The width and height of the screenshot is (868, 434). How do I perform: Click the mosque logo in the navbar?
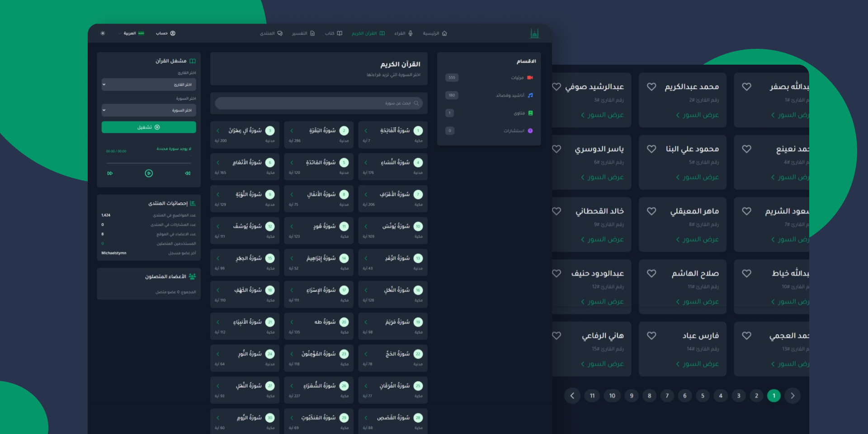click(534, 33)
